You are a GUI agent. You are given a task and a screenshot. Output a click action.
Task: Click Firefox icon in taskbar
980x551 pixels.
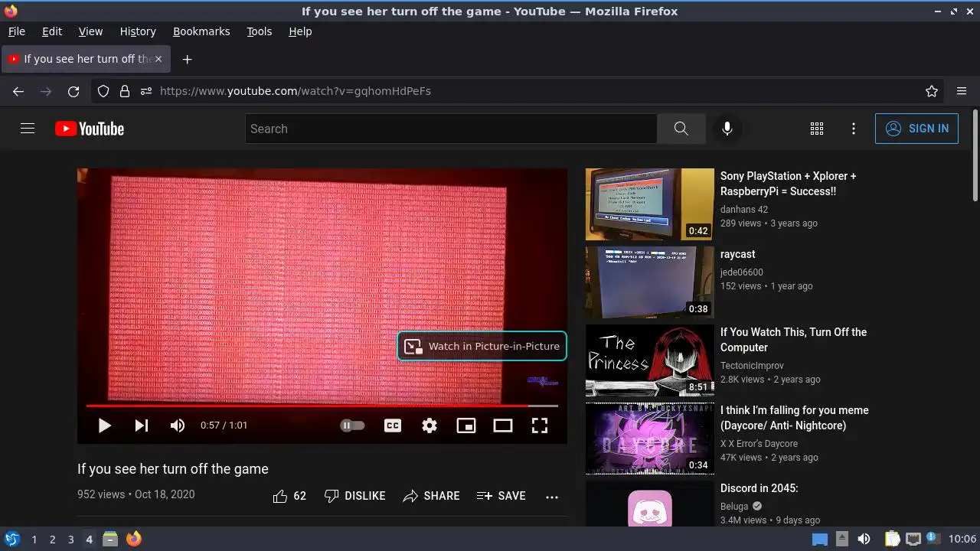134,539
